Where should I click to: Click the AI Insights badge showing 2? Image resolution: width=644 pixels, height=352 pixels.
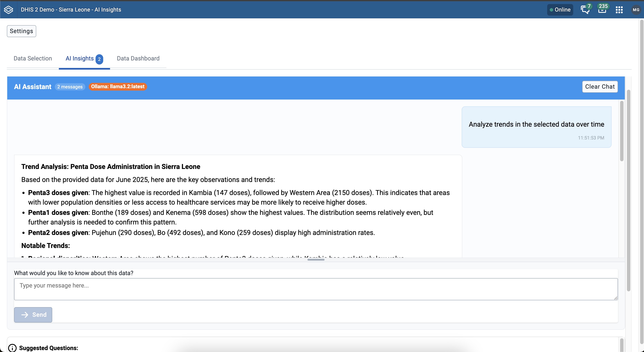[x=100, y=59]
